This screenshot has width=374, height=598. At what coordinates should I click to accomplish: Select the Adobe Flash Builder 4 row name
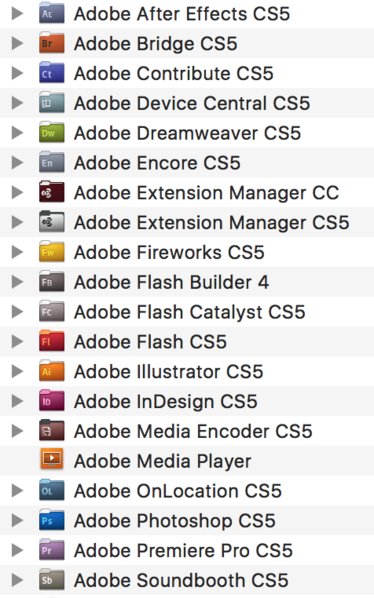(x=172, y=282)
